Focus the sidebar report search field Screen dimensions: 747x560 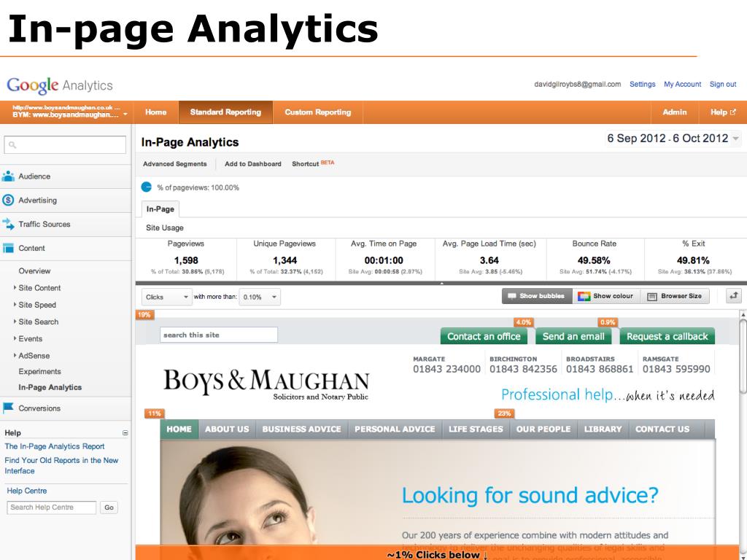pos(65,145)
